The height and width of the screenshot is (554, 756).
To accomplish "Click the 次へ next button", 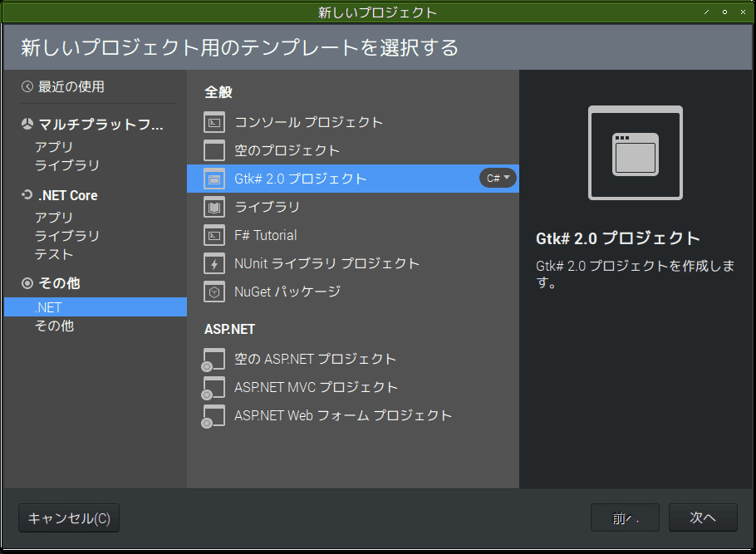I will (703, 517).
